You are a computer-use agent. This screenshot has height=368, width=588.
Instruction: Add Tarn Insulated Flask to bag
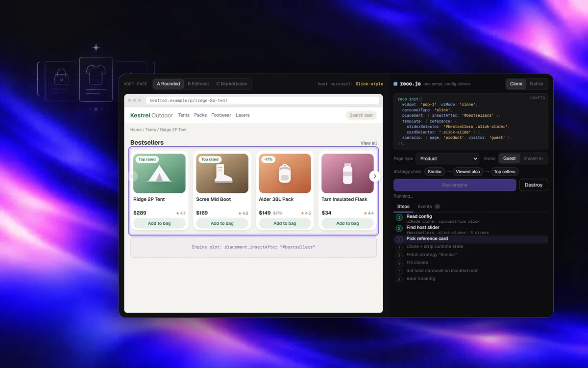tap(347, 223)
